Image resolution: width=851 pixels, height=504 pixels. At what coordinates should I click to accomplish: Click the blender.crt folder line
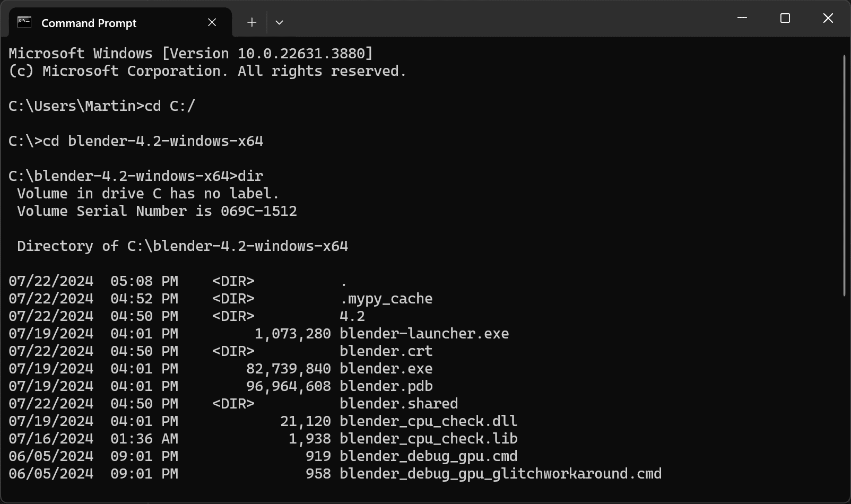pos(386,351)
